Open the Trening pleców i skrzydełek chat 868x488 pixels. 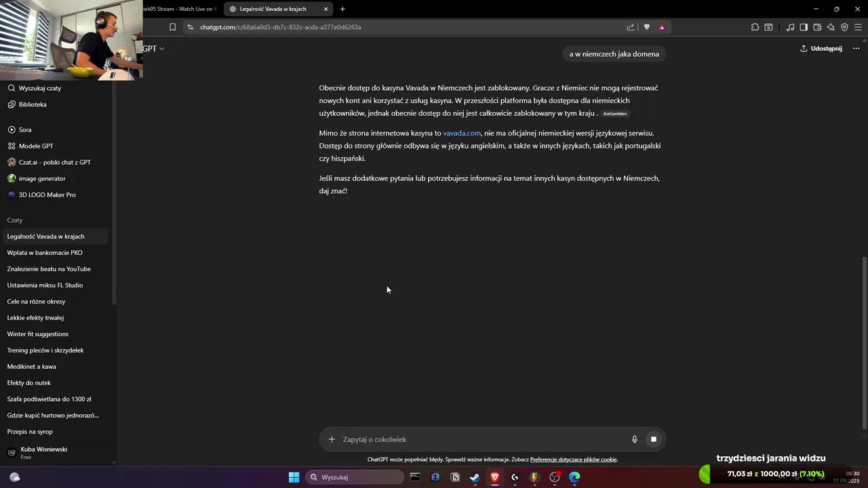[54, 350]
